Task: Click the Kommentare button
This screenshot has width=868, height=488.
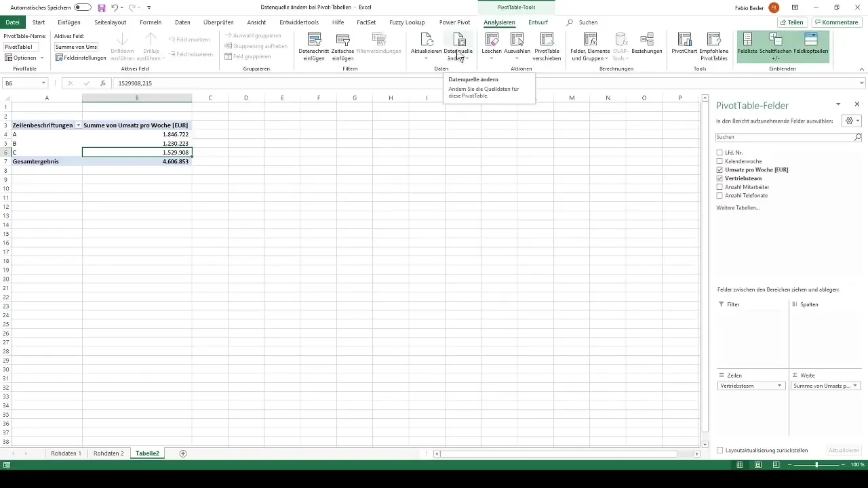Action: pos(837,22)
